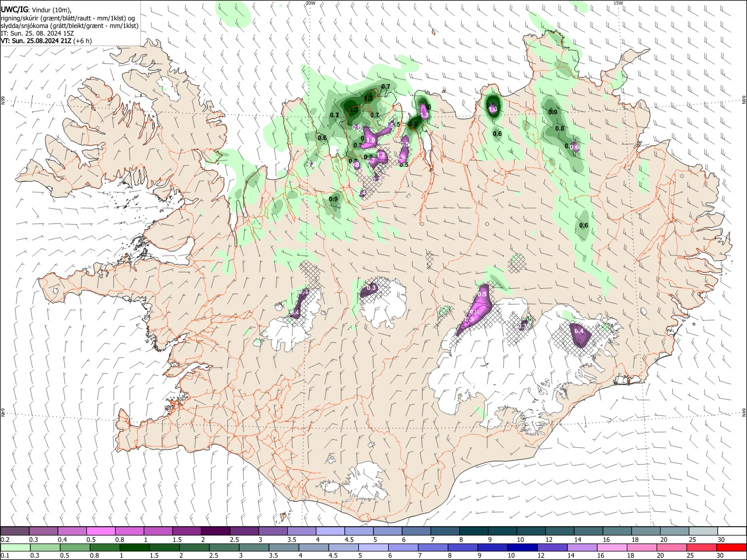This screenshot has height=560, width=747.
Task: Click the 0.4 value on the dark purple Vatnajökull patch
Action: click(579, 331)
